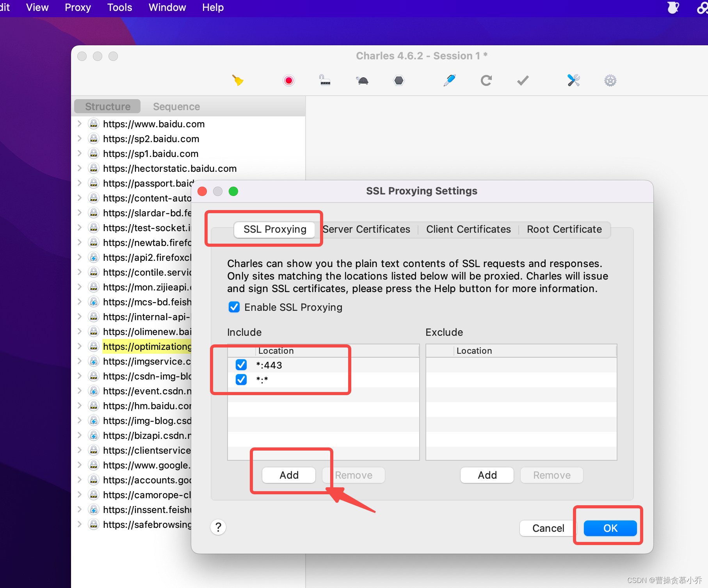Click the globe icon beside https://hm.baidu.com
The width and height of the screenshot is (708, 588).
click(94, 406)
